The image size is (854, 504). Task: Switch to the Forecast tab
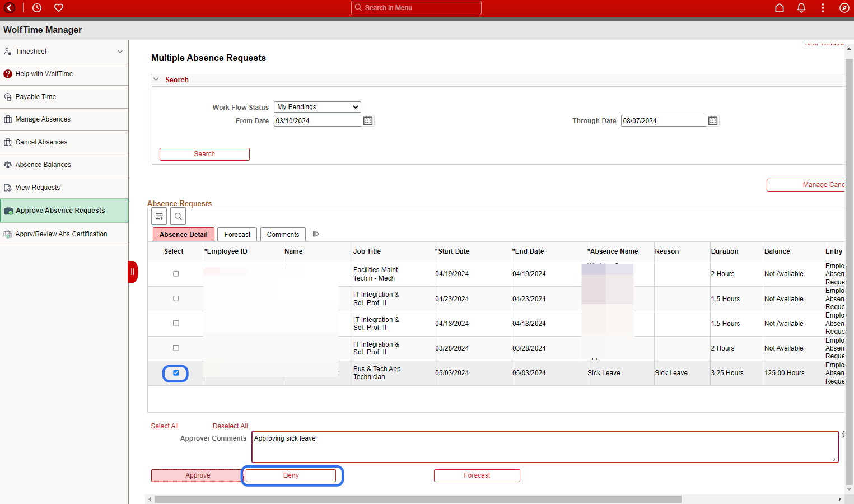(237, 234)
